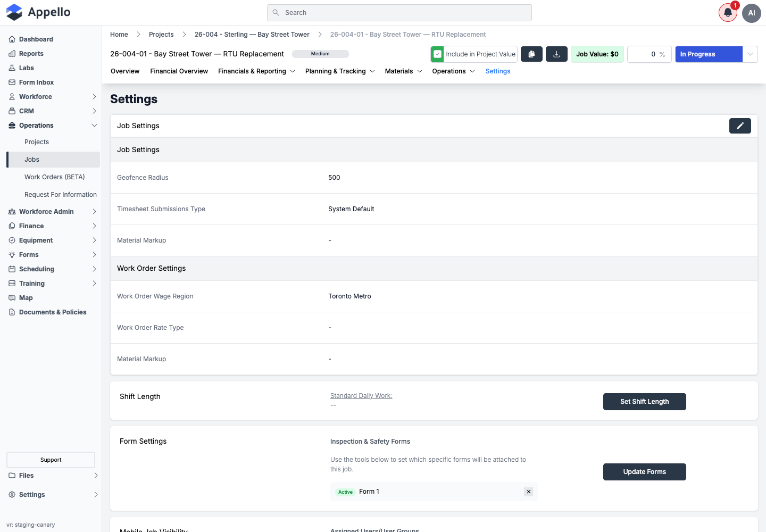
Task: Click the Support button
Action: tap(51, 460)
